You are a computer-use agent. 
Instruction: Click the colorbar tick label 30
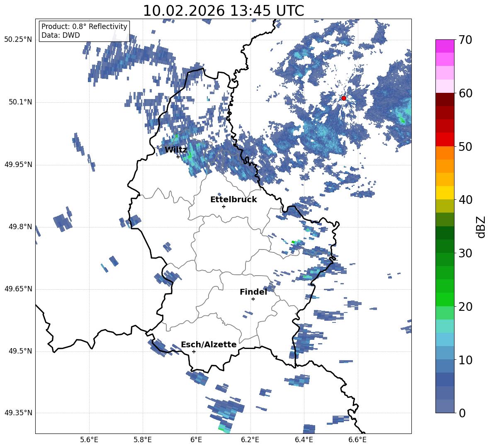(465, 253)
